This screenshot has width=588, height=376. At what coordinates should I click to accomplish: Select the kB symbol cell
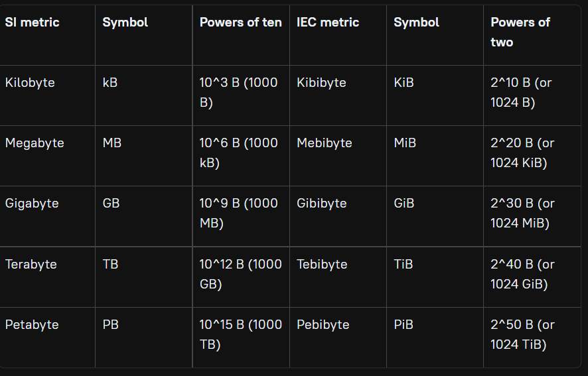pyautogui.click(x=144, y=95)
